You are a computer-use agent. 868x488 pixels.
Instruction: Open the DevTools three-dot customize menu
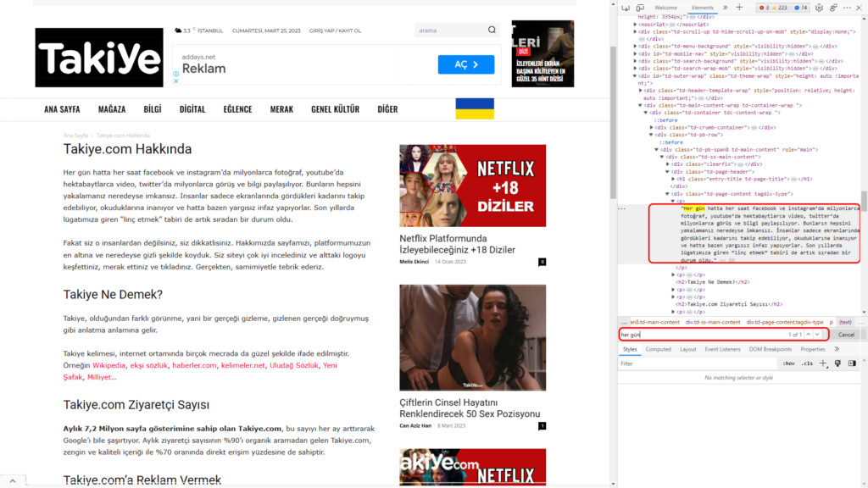pos(847,8)
